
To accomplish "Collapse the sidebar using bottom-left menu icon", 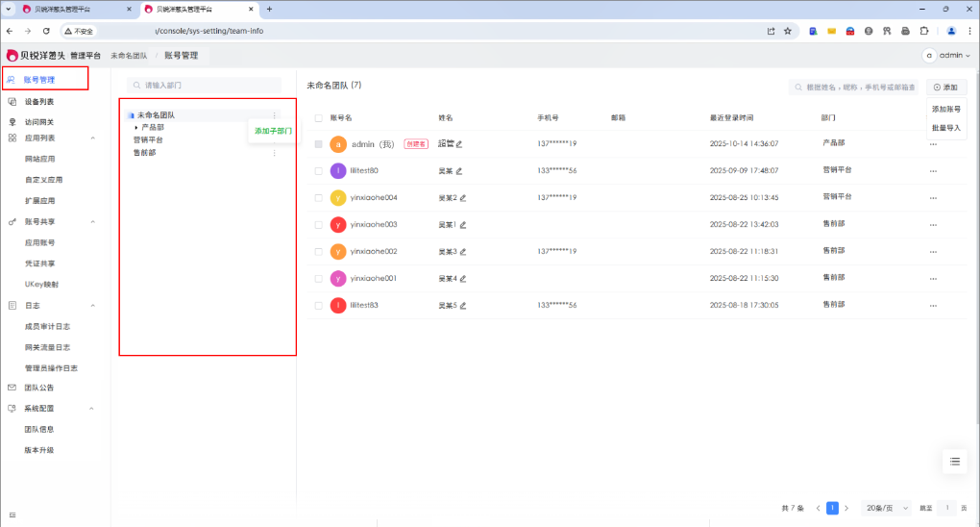I will [12, 514].
